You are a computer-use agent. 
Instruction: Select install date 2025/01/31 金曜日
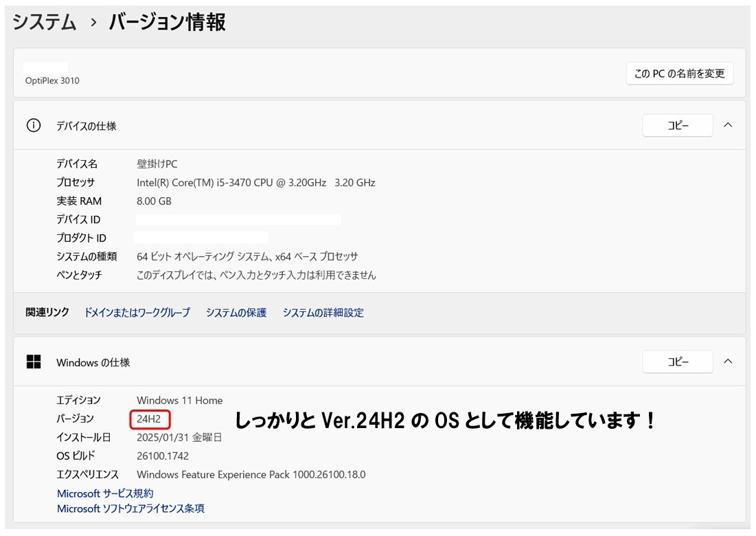[x=179, y=438]
